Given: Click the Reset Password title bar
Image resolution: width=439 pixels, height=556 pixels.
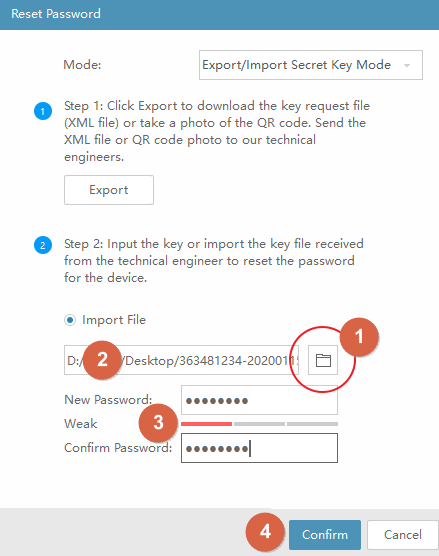Looking at the screenshot, I should pos(220,15).
